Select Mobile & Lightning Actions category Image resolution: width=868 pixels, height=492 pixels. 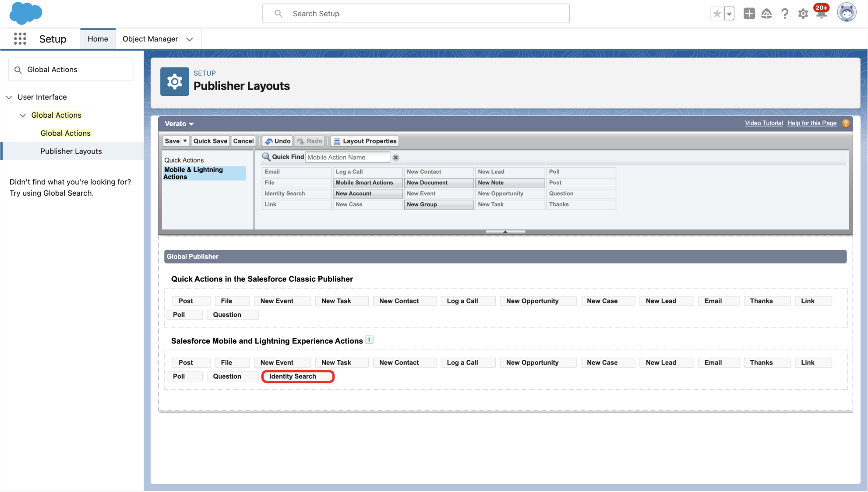[204, 173]
